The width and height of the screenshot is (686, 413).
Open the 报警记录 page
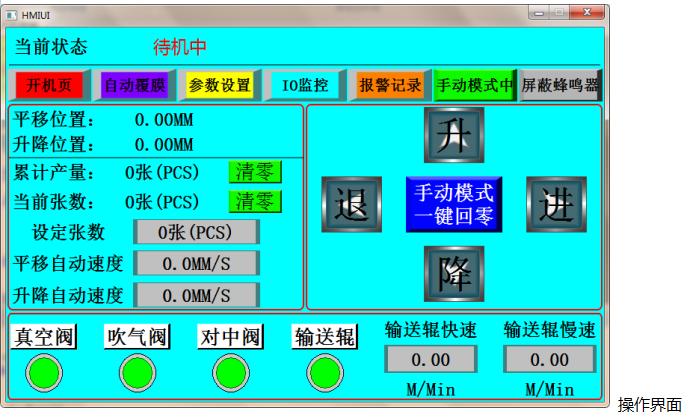pyautogui.click(x=390, y=85)
